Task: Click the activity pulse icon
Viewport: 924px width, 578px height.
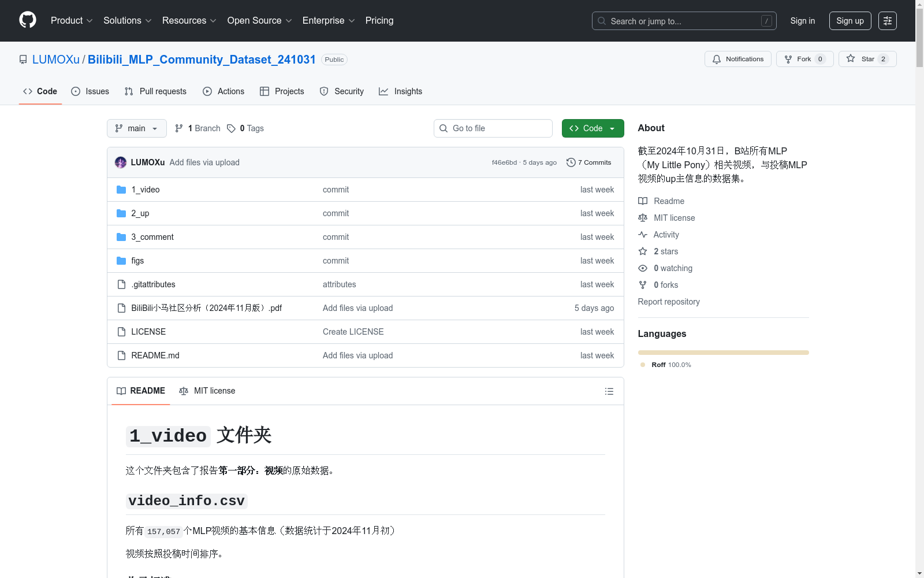Action: pos(643,235)
